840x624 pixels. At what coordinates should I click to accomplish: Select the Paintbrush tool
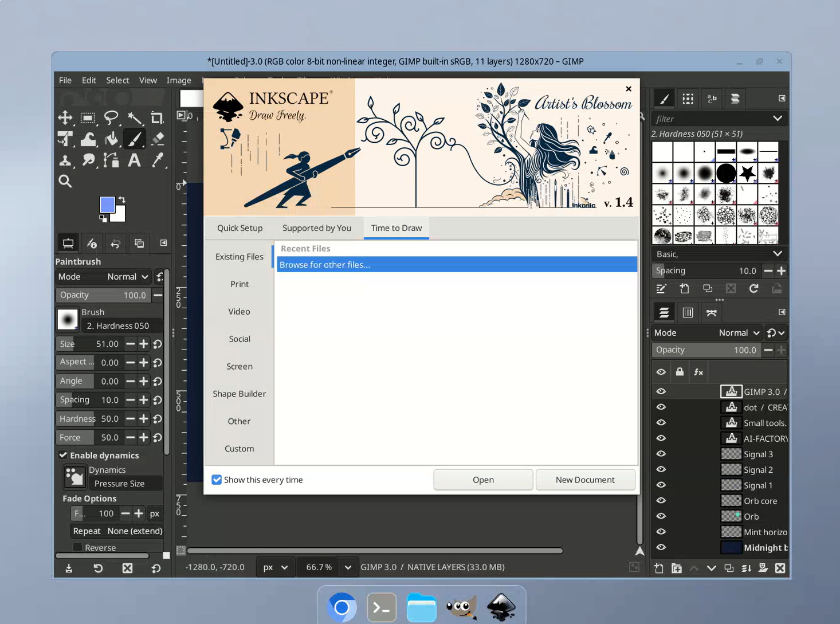tap(135, 139)
